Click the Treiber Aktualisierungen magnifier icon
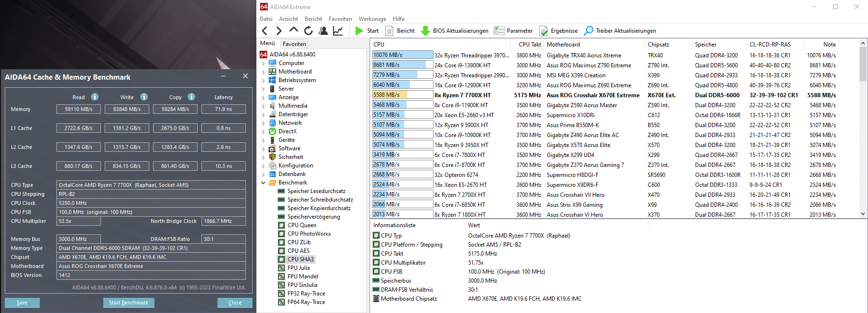Image resolution: width=868 pixels, height=313 pixels. [588, 31]
